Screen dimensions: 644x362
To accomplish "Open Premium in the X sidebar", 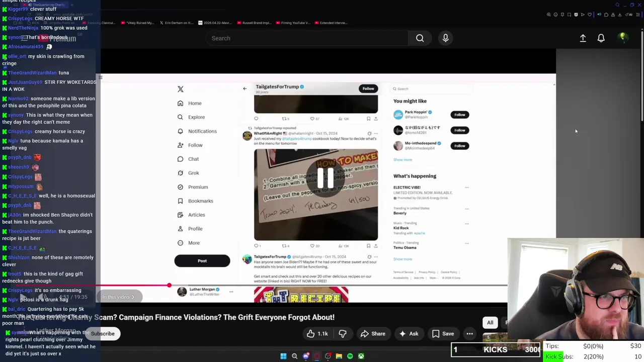I will click(x=192, y=187).
